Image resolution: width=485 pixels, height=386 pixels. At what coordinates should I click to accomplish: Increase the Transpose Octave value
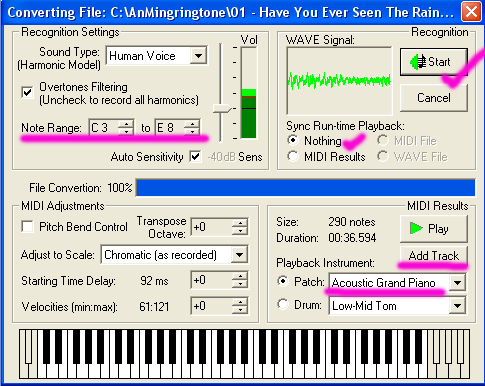(240, 223)
